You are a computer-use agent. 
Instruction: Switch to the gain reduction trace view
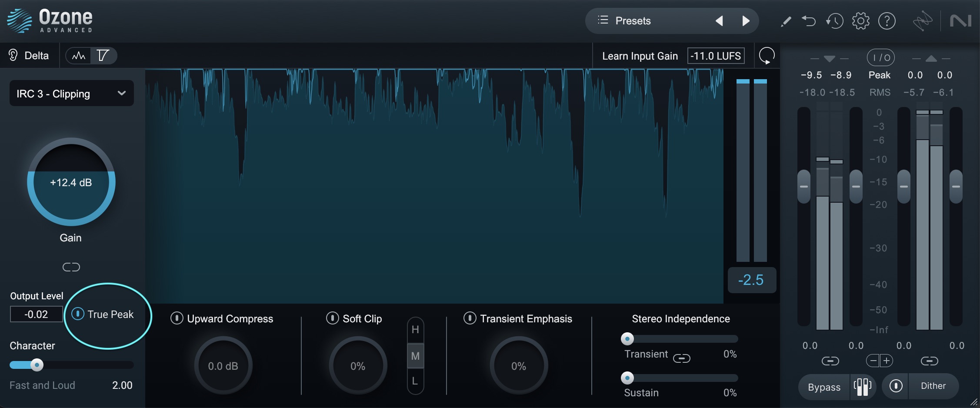(103, 56)
